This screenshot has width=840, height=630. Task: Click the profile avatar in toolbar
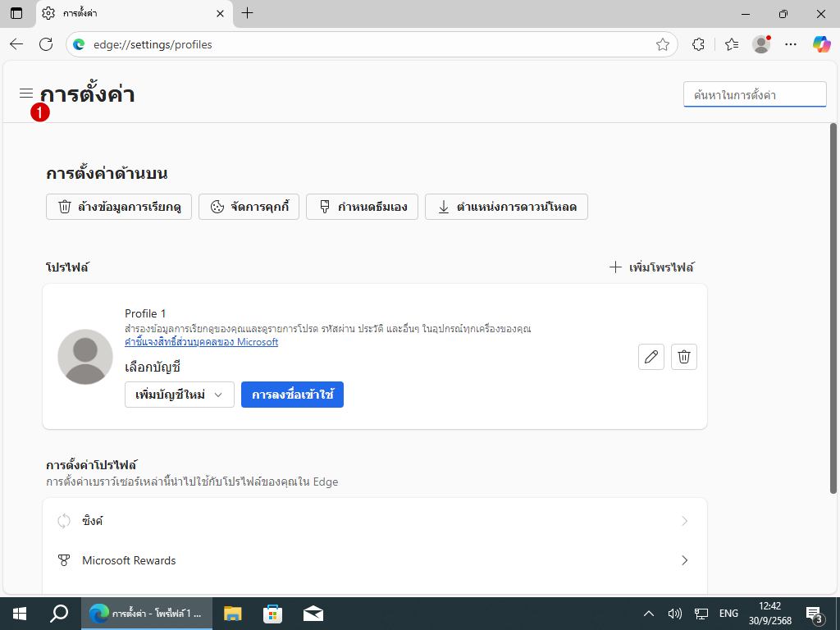tap(761, 44)
